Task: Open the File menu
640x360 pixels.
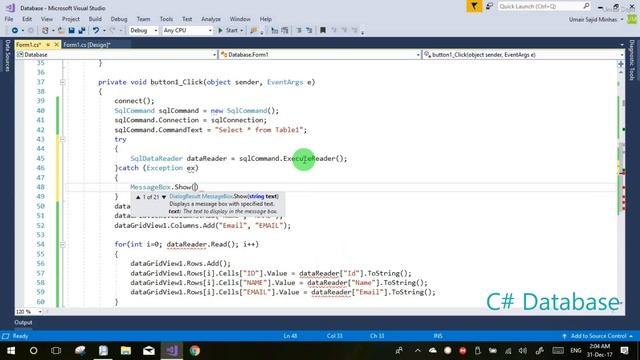Action: [x=9, y=19]
